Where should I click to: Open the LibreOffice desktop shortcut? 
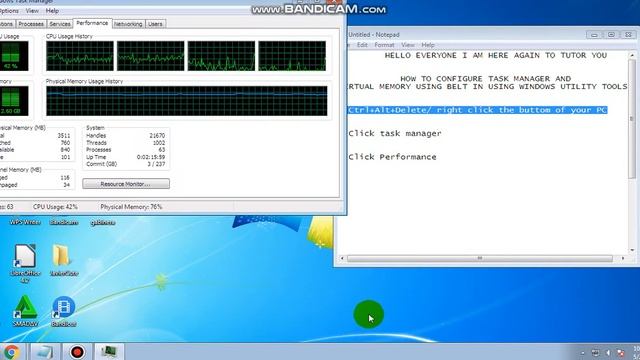[x=25, y=263]
